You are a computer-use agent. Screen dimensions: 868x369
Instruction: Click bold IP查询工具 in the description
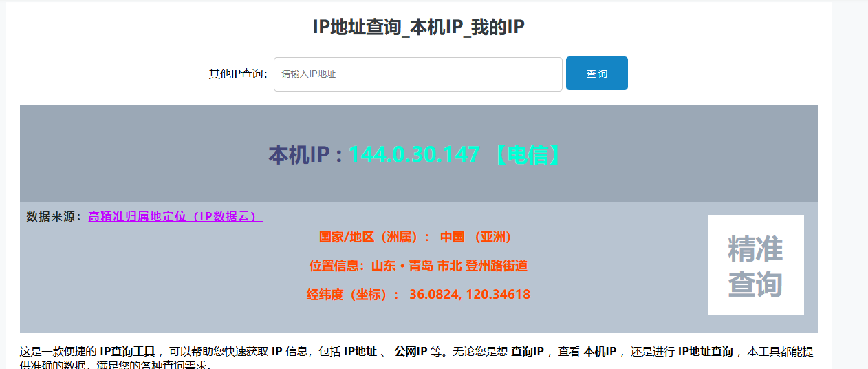click(x=127, y=352)
